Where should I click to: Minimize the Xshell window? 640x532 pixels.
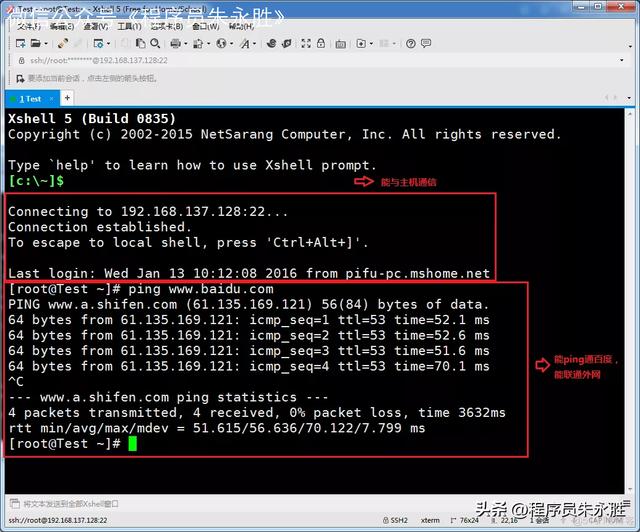(581, 6)
